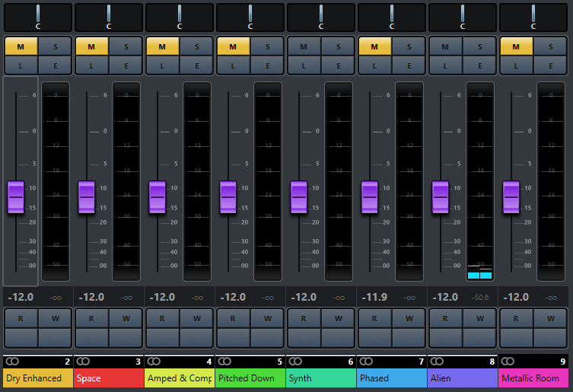Enable Read automation on Pitched Down

click(233, 318)
